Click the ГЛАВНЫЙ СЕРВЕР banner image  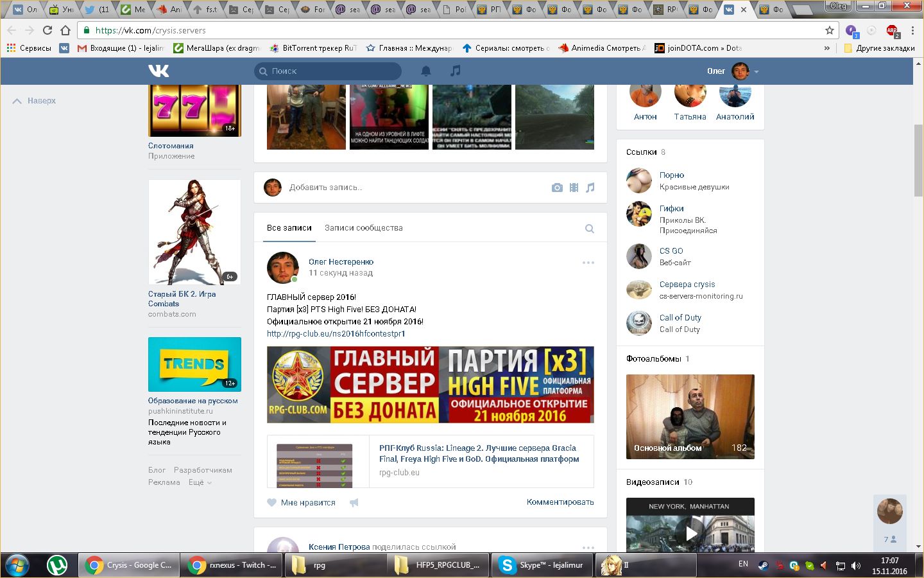coord(431,385)
